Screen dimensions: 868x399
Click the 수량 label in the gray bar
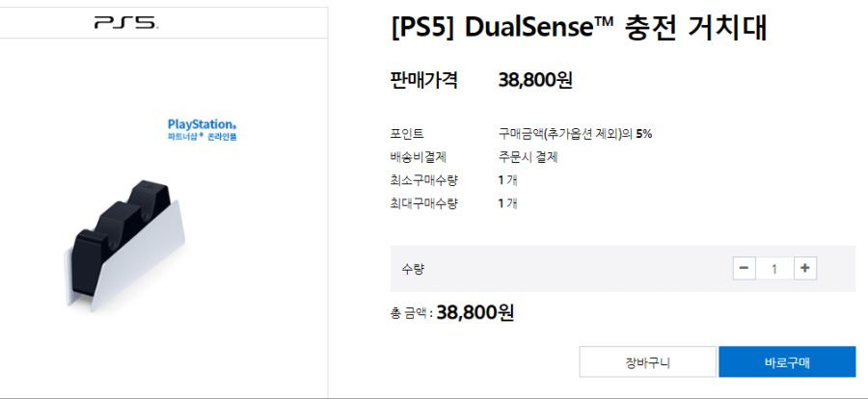tap(413, 269)
